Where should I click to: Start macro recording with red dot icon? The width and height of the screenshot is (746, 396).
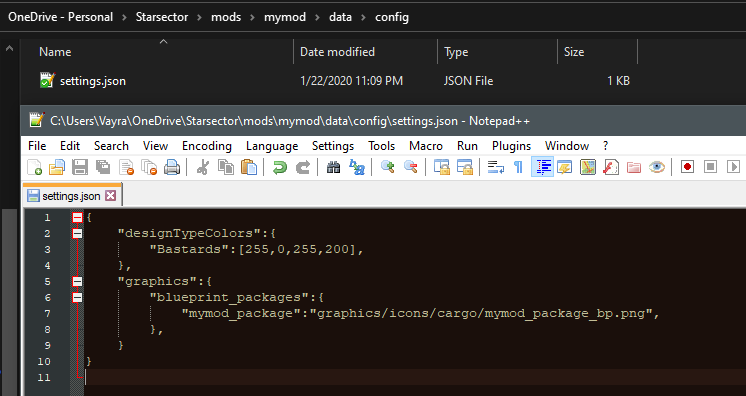pos(687,167)
